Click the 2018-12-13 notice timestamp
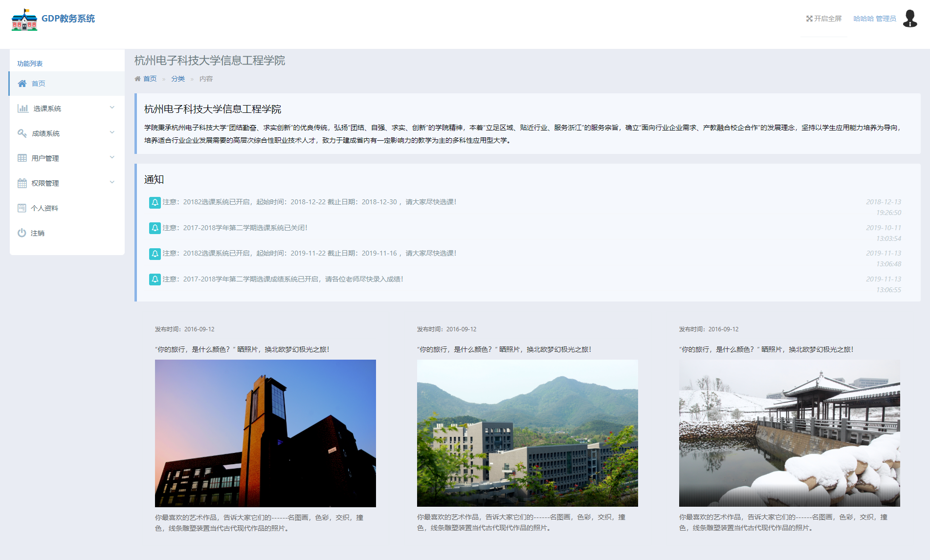930x560 pixels. 883,207
